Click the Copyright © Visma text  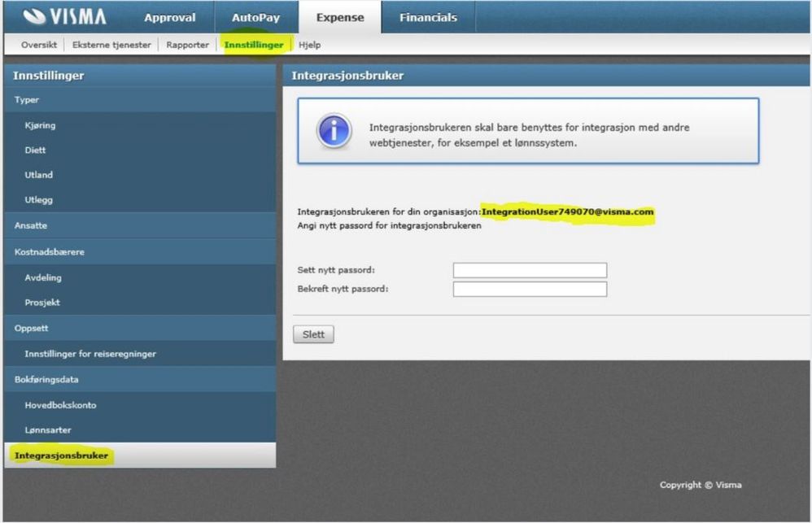coord(701,486)
